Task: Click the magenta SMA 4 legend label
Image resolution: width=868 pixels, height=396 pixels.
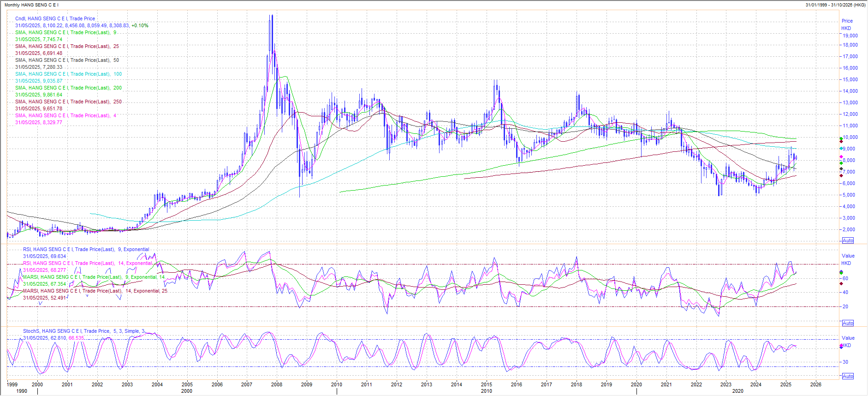Action: coord(65,116)
